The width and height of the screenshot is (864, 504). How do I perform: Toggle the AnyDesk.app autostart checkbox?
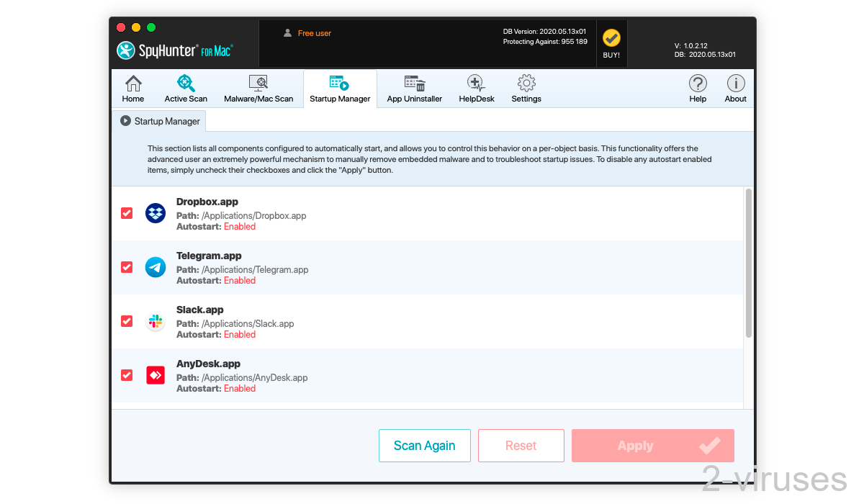127,375
